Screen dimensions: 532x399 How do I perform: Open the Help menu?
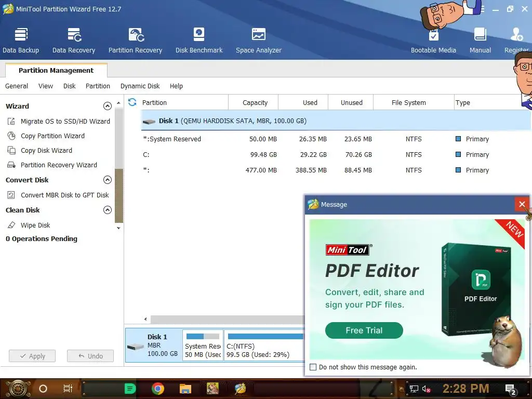176,86
